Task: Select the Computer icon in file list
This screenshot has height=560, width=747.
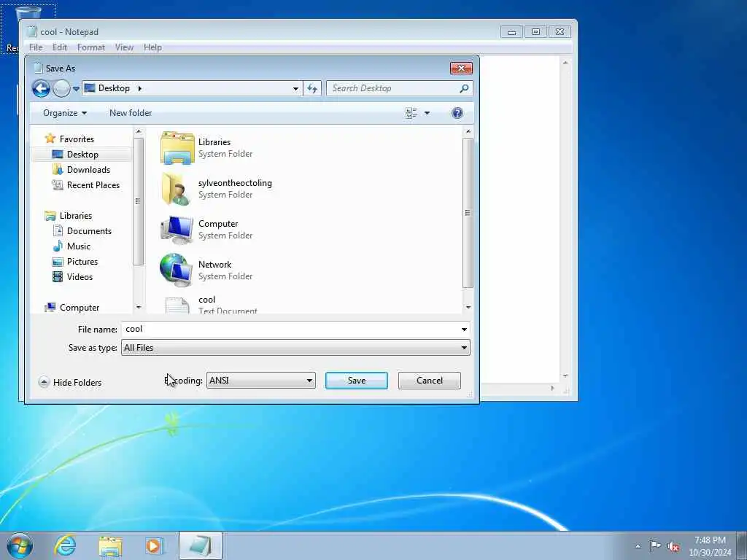Action: click(x=177, y=230)
